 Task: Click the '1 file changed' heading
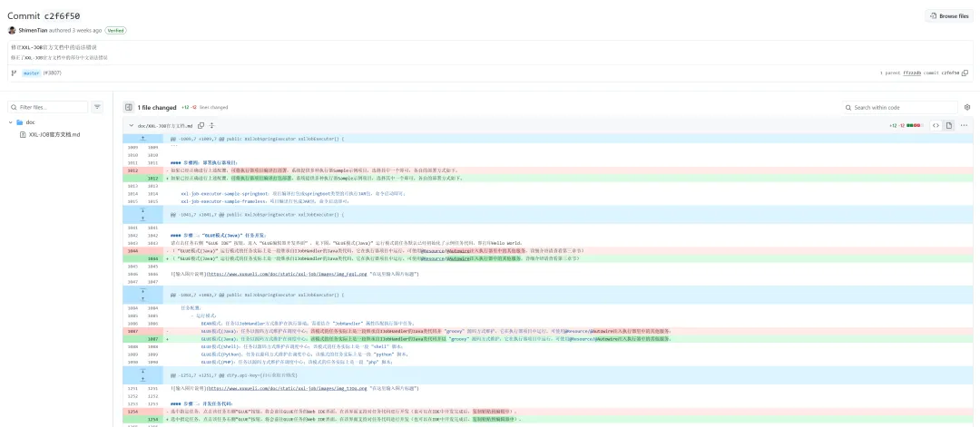(157, 107)
